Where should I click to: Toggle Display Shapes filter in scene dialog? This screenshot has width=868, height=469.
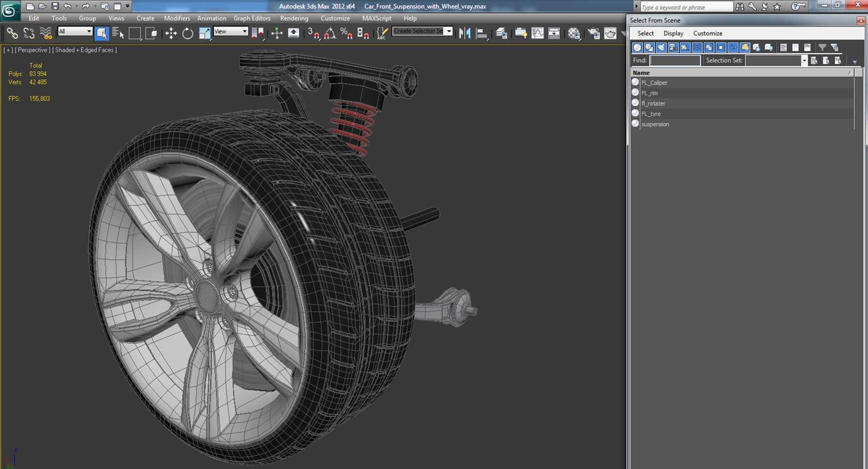pos(649,47)
